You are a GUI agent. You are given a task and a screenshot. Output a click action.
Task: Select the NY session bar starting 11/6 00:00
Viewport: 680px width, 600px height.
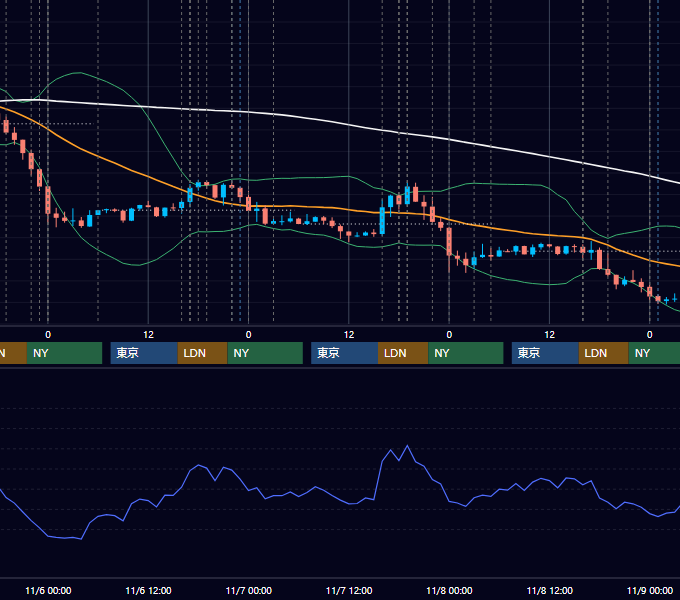[x=64, y=353]
